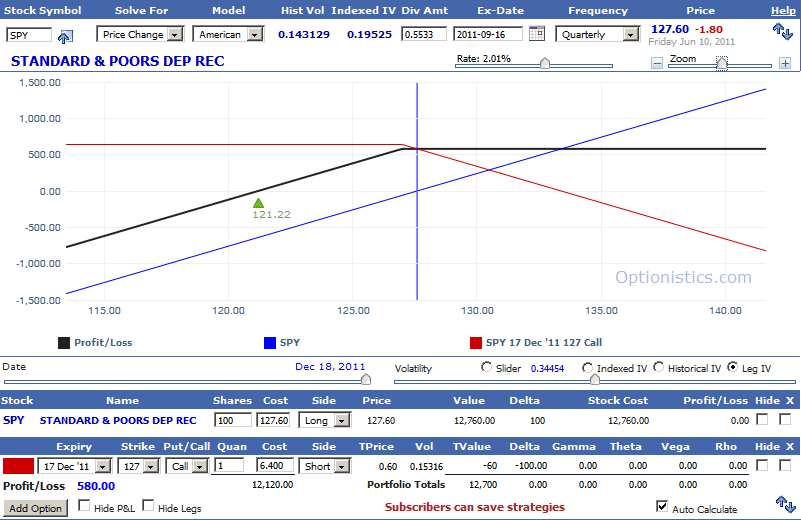Click the option Quan input field
Viewport: 801px width, 520px height.
(x=228, y=465)
